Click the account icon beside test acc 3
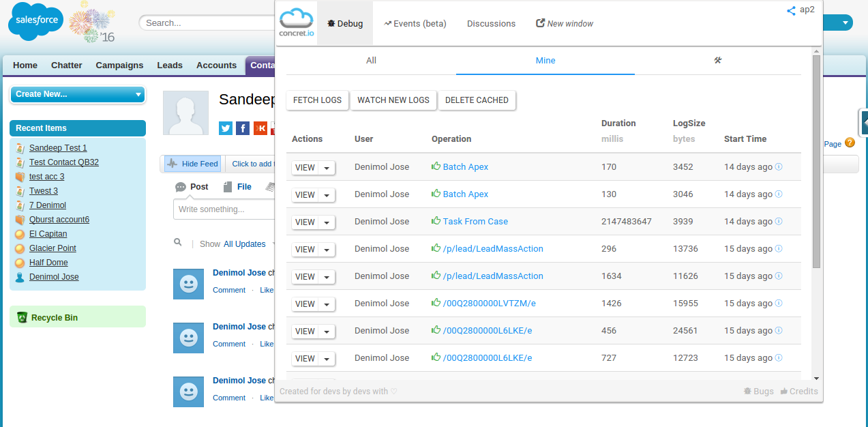Image resolution: width=868 pixels, height=427 pixels. 20,177
